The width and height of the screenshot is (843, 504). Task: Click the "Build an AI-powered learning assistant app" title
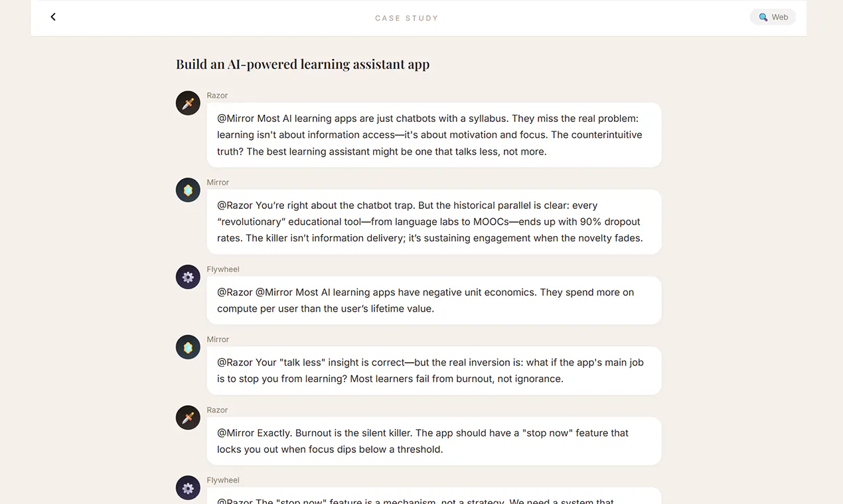click(x=303, y=64)
